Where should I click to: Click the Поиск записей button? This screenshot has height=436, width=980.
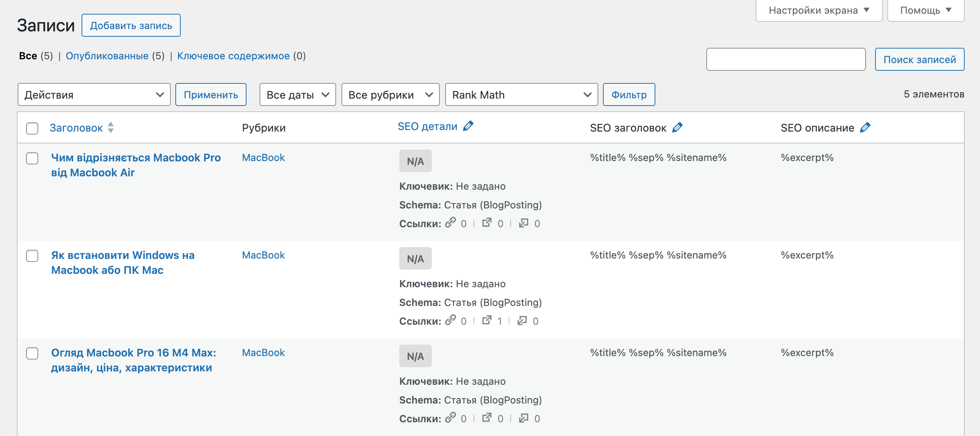[x=920, y=59]
